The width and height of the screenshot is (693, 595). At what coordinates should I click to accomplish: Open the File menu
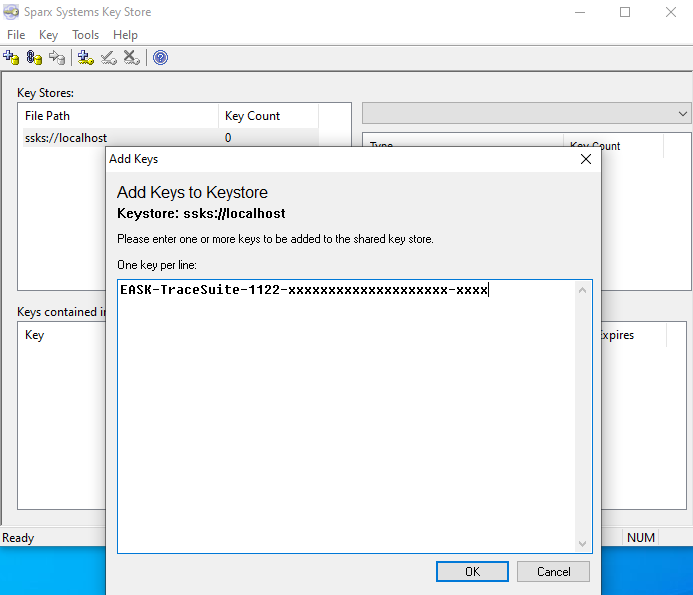pyautogui.click(x=16, y=35)
